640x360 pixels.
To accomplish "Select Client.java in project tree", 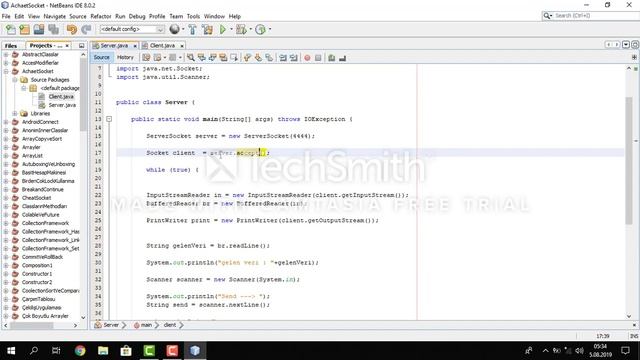I will click(x=61, y=97).
